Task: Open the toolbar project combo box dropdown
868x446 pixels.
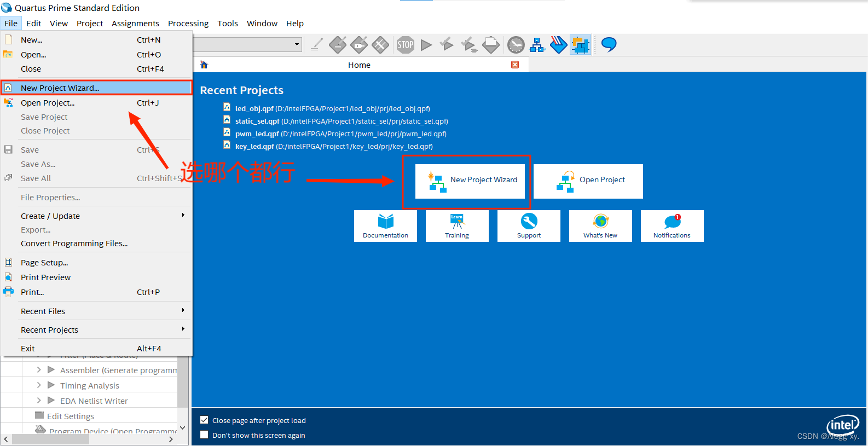Action: (297, 44)
